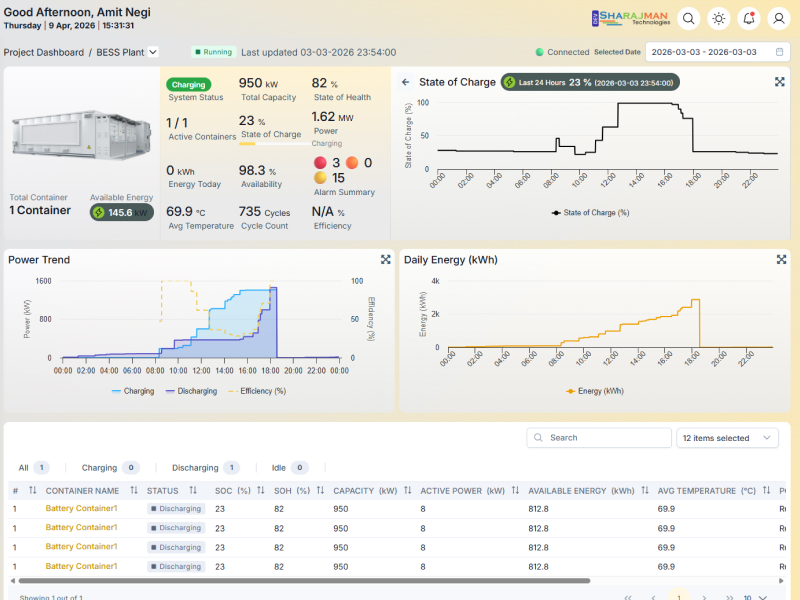Click the Last 24 Hours SOC badge
This screenshot has width=800, height=600.
tap(590, 82)
